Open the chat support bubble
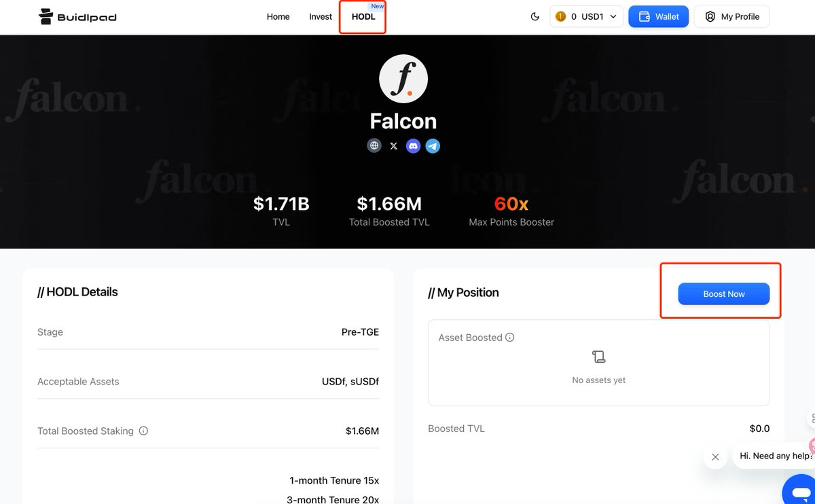 click(x=801, y=491)
